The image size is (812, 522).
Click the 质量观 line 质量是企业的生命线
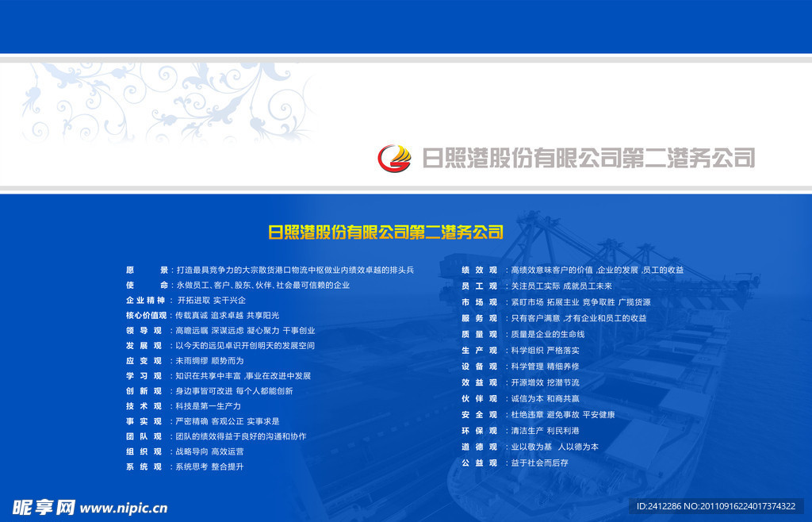click(x=523, y=334)
